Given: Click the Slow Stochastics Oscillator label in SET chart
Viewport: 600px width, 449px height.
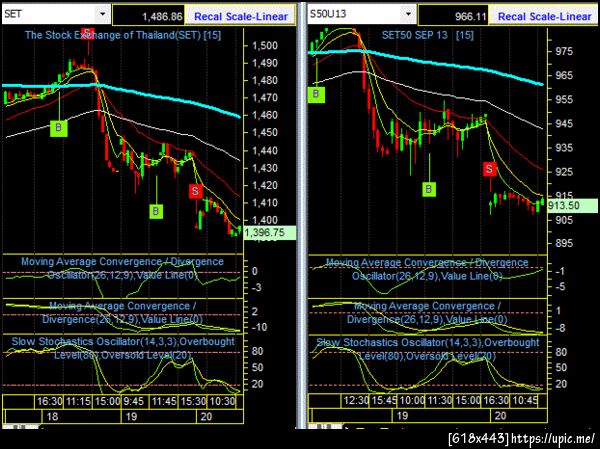Looking at the screenshot, I should [x=122, y=348].
